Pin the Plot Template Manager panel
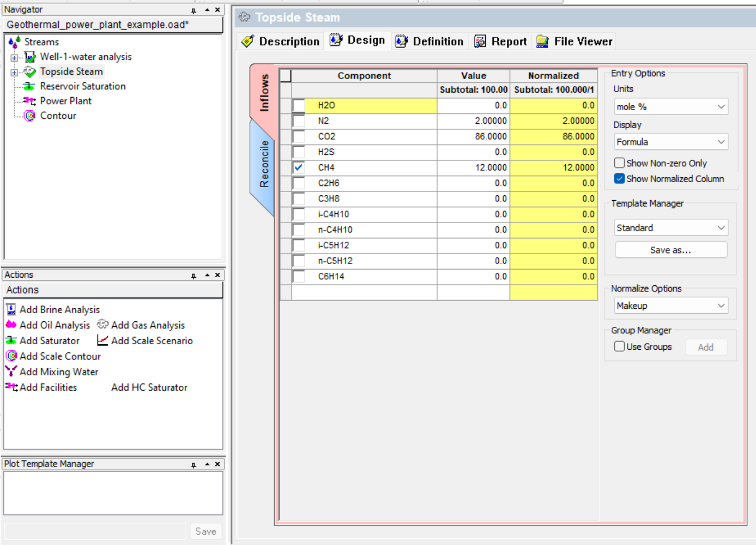Image resolution: width=756 pixels, height=545 pixels. (x=193, y=465)
